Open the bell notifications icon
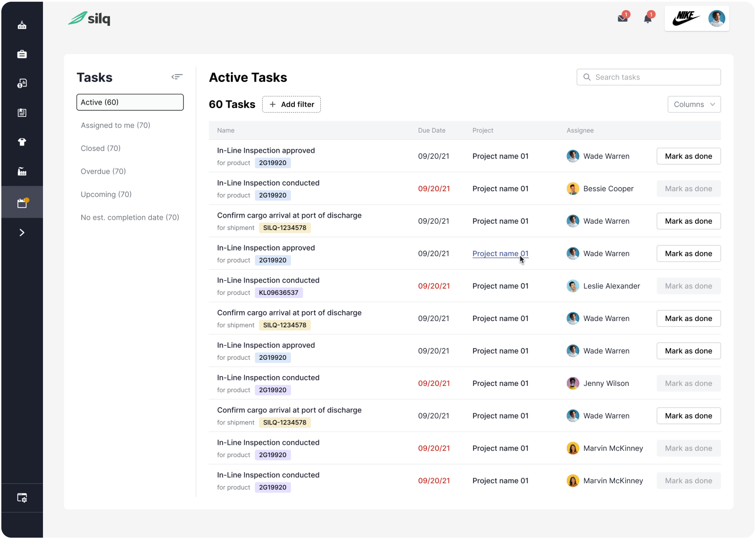 (648, 18)
